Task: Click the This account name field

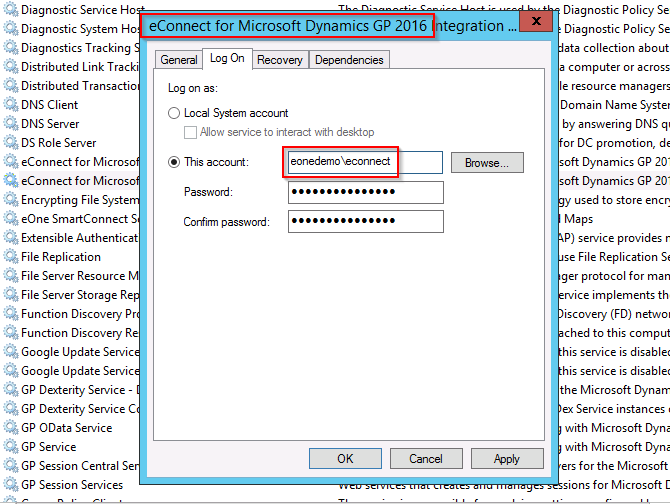Action: [x=365, y=162]
